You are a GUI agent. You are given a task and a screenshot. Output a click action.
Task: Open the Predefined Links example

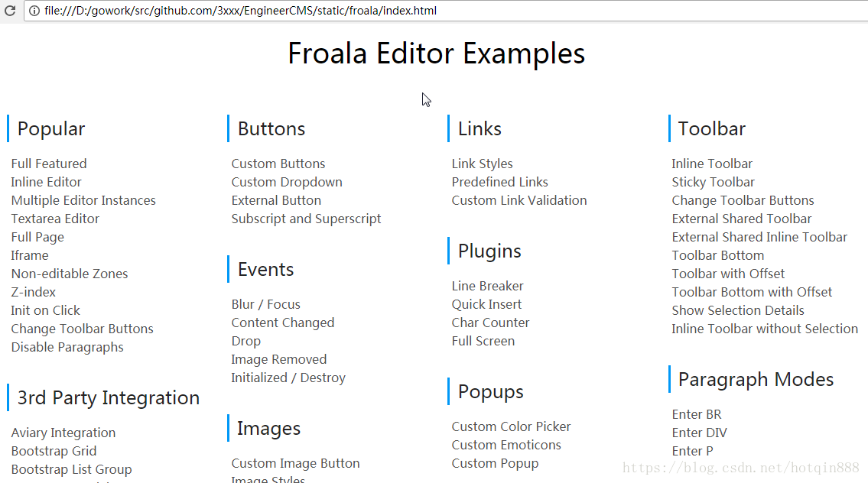coord(499,182)
